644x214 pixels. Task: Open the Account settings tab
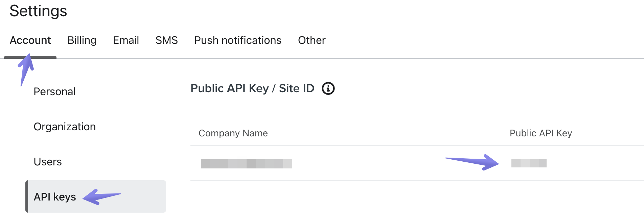[x=30, y=41]
